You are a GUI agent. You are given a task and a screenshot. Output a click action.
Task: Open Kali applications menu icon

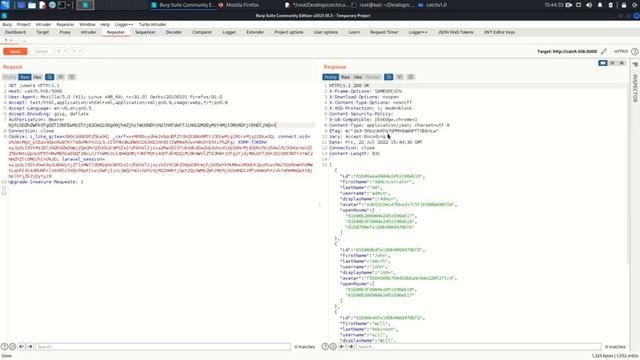point(5,5)
